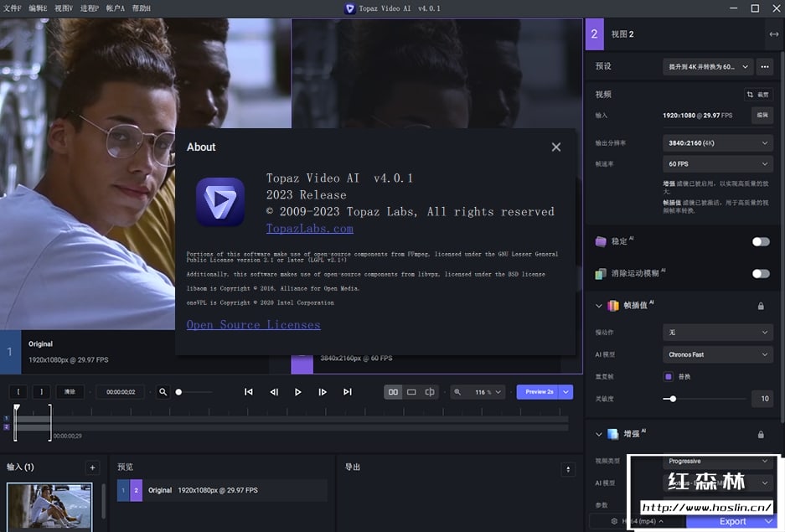
Task: Click the 稳定 stabilization feature icon
Action: 601,242
